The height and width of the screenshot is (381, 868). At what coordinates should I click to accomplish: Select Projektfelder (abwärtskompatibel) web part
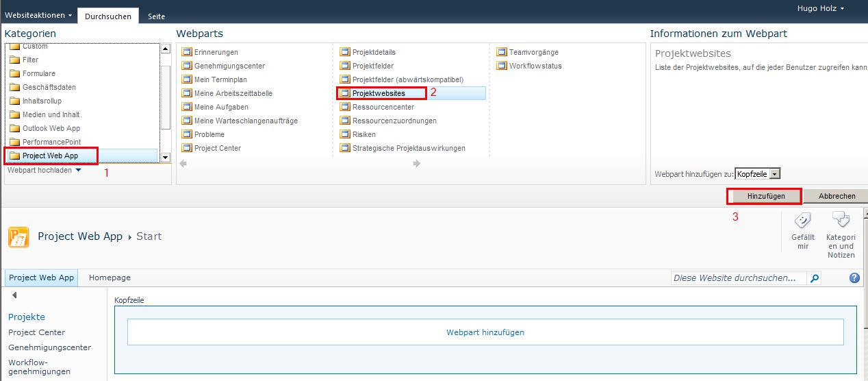pos(402,79)
